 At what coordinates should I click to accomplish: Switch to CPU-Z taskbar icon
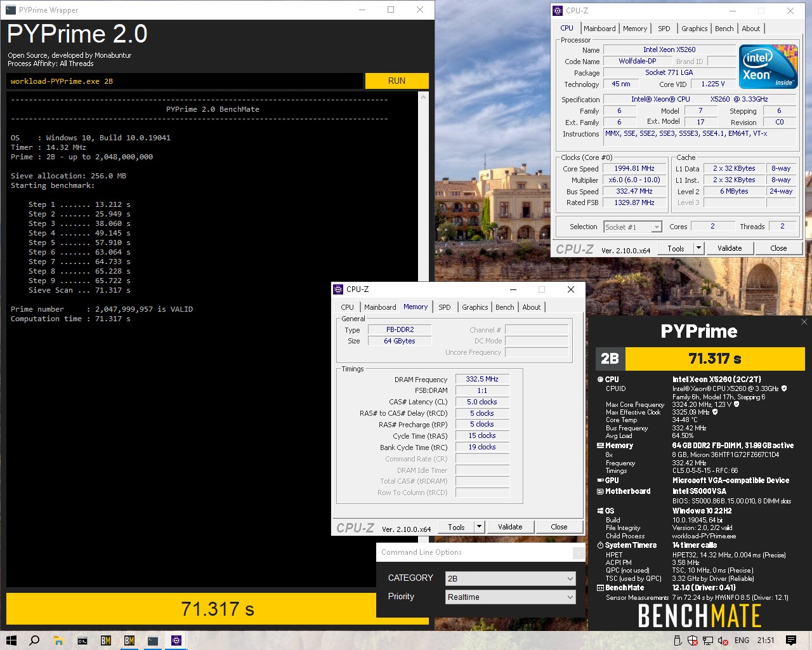[176, 640]
